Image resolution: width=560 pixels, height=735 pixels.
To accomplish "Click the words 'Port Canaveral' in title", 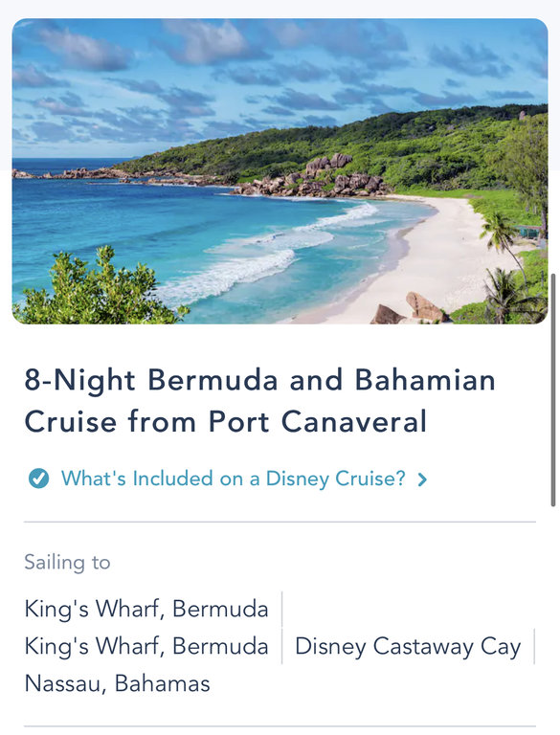I will (318, 421).
